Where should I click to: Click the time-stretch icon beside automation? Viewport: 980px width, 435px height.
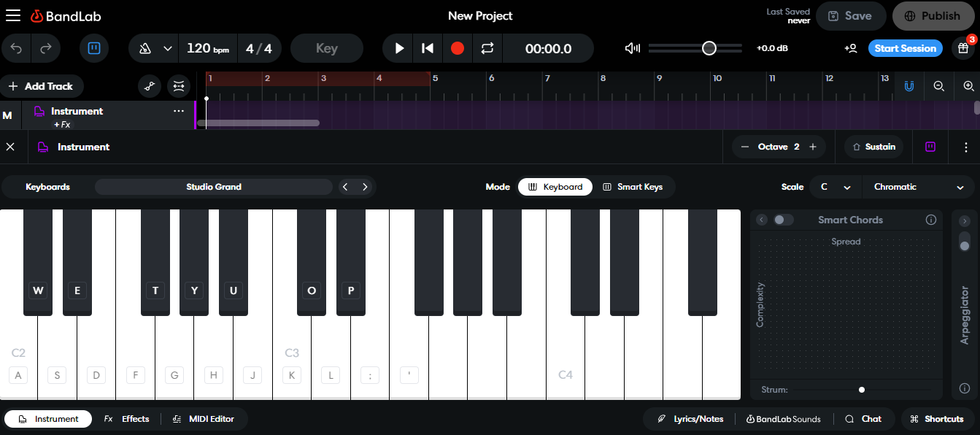(178, 86)
